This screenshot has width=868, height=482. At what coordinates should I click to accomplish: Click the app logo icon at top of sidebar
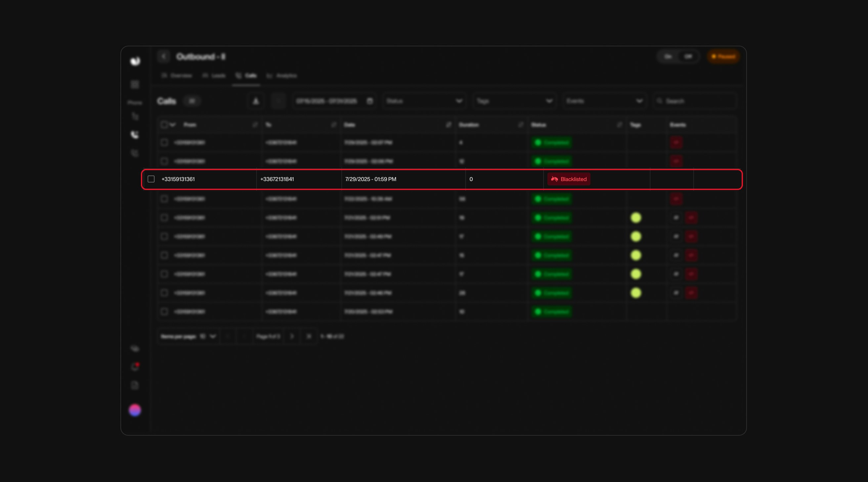point(135,61)
